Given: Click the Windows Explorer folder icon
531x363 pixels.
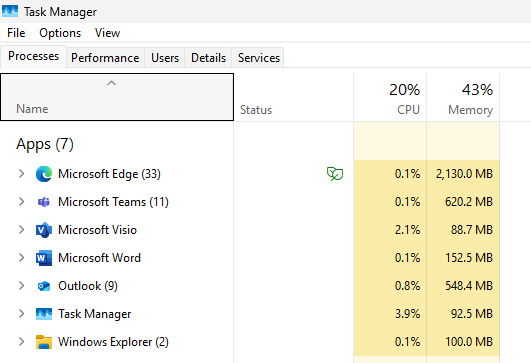Looking at the screenshot, I should [44, 342].
